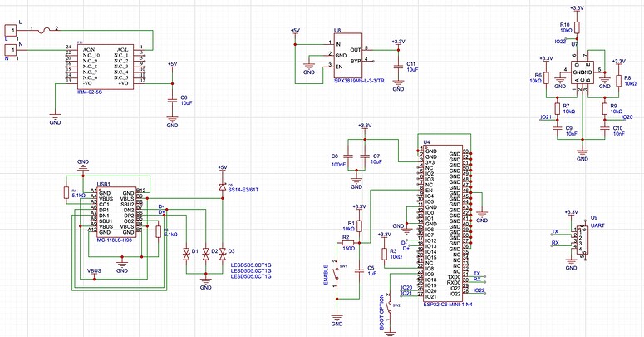Click the GND symbol below capacitor C6

point(173,121)
